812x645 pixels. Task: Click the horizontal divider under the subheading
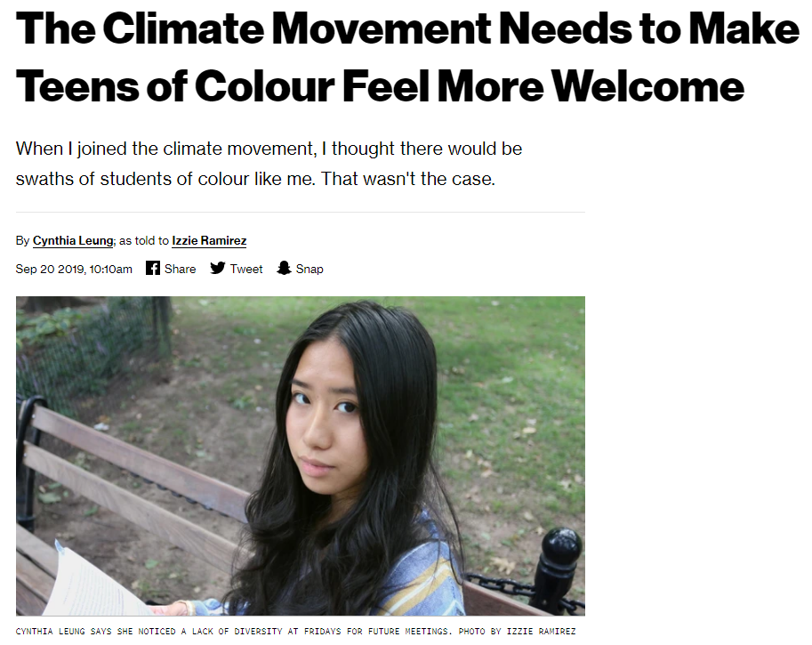pyautogui.click(x=301, y=212)
